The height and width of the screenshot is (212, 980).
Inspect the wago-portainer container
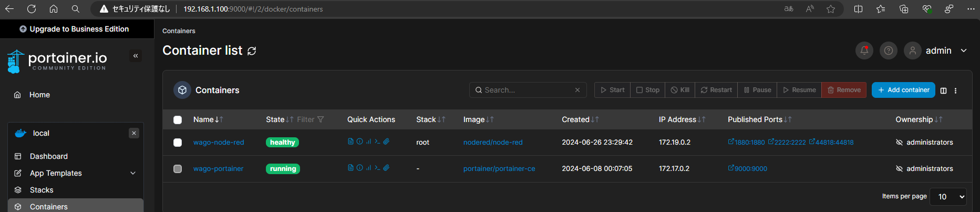point(359,168)
